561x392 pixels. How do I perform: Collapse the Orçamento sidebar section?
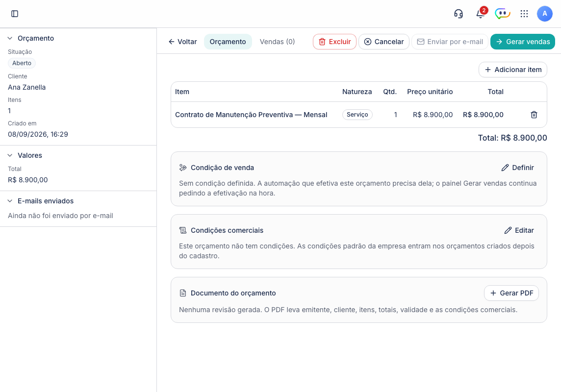click(x=10, y=38)
